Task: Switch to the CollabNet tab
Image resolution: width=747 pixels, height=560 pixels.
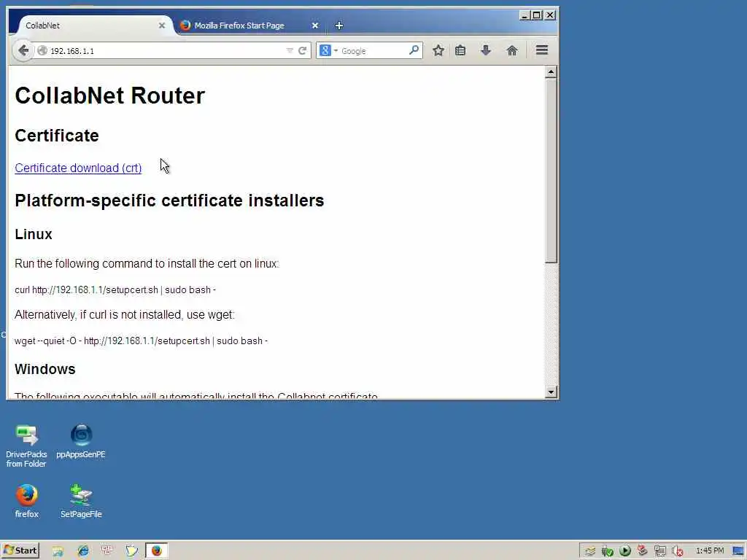Action: pyautogui.click(x=90, y=26)
